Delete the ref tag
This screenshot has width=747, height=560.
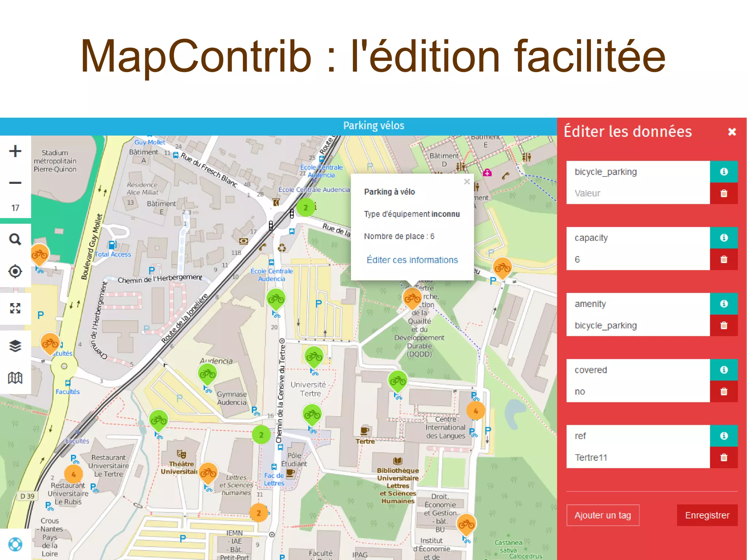[x=724, y=457]
